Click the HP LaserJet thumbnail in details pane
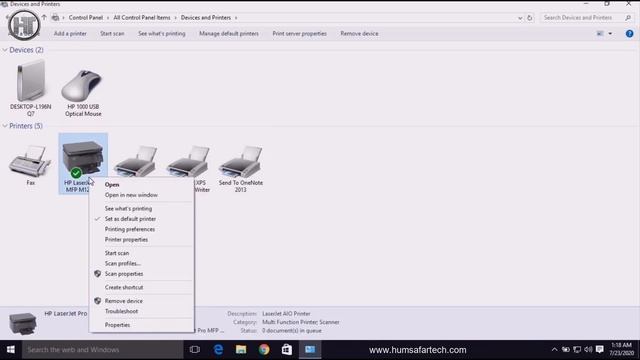 [23, 323]
